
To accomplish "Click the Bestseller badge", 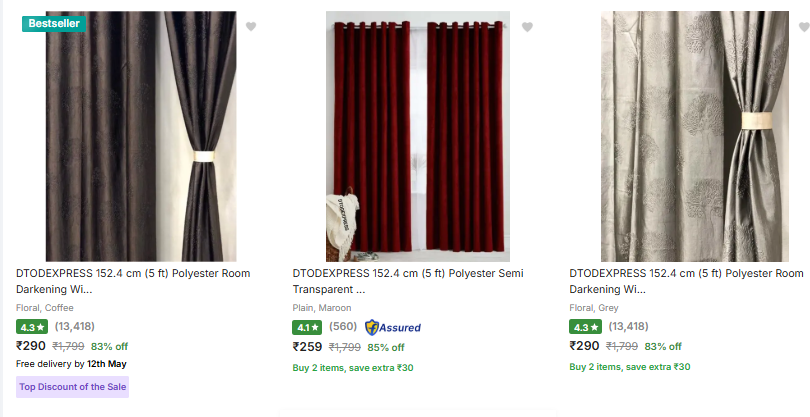I will click(x=54, y=23).
